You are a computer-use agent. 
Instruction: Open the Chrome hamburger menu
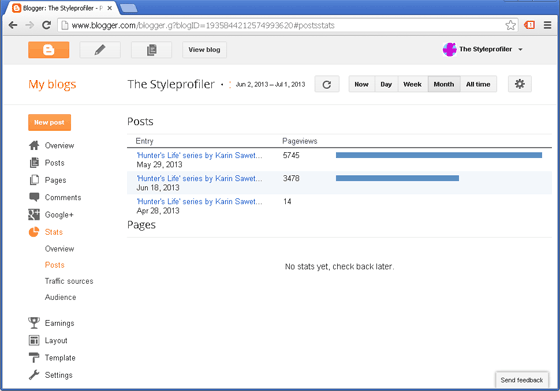coord(548,25)
